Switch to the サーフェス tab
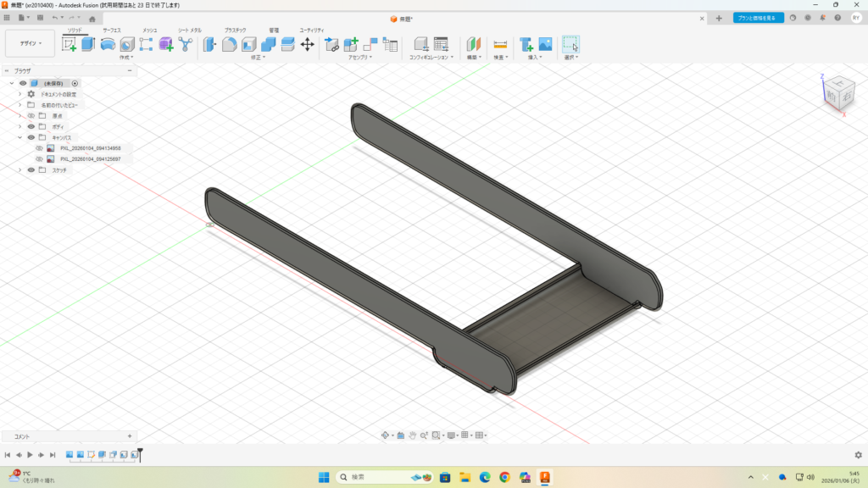Image resolution: width=868 pixels, height=488 pixels. pos(112,30)
